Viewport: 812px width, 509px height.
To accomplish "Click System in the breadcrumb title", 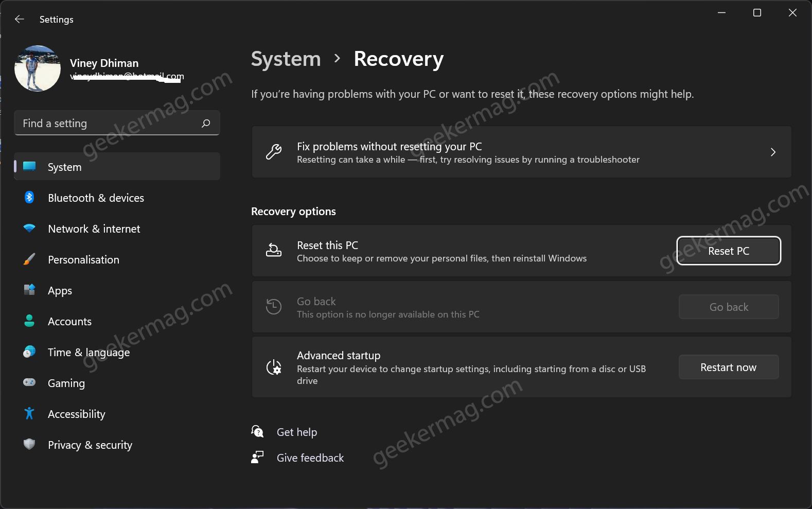I will pos(286,59).
